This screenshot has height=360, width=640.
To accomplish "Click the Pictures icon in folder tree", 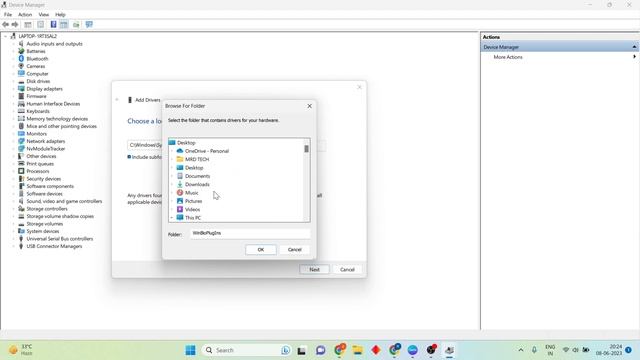I will coord(180,201).
